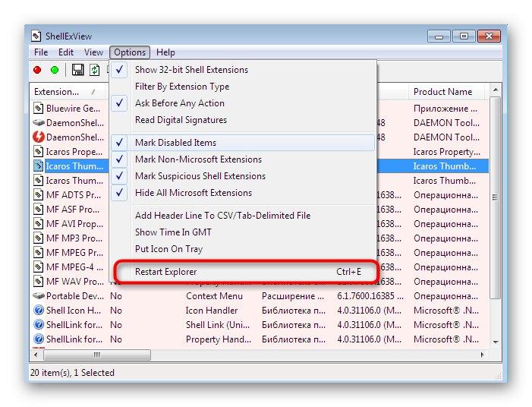This screenshot has height=407, width=532.
Task: Click the Bluewire Ge... row icon
Action: (x=39, y=109)
